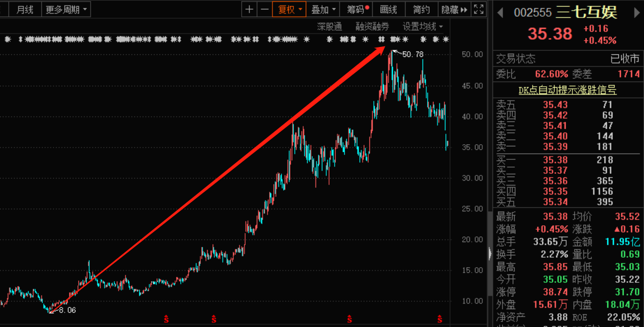Image resolution: width=644 pixels, height=327 pixels.
Task: Go to previous stock with left arrow
Action: [501, 12]
